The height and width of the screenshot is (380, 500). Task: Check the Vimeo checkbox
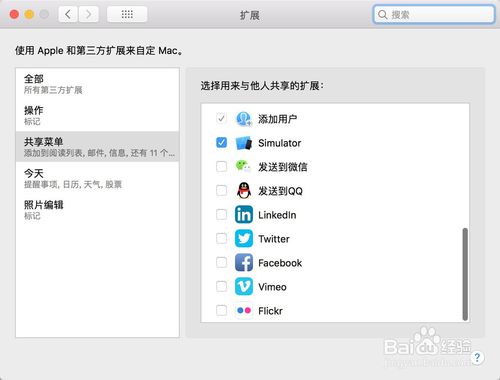(x=221, y=286)
